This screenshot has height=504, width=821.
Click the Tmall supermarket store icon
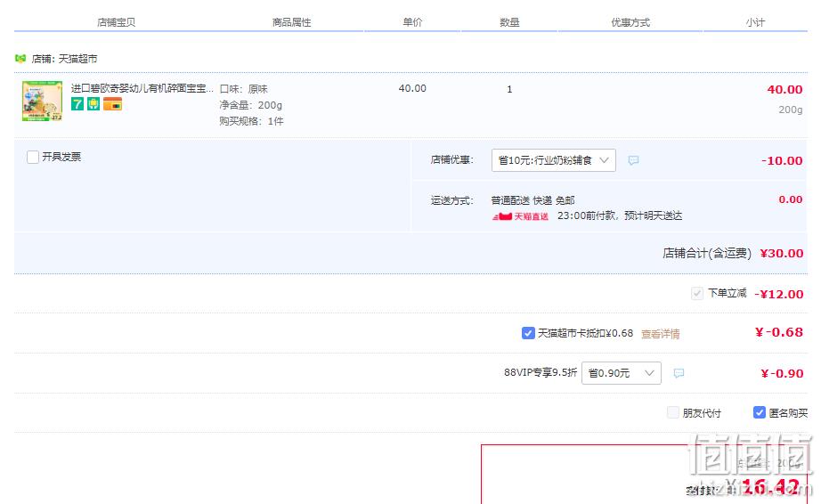click(20, 59)
